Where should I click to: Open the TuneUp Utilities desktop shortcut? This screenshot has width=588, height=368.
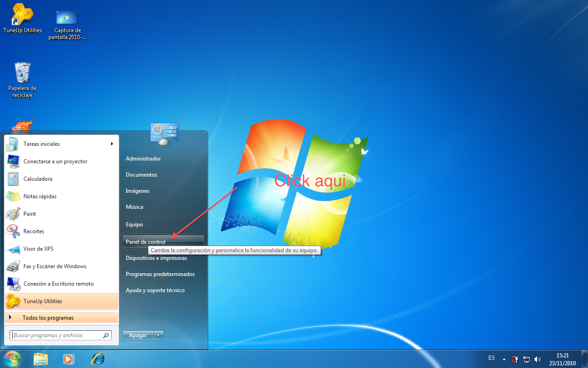click(23, 18)
